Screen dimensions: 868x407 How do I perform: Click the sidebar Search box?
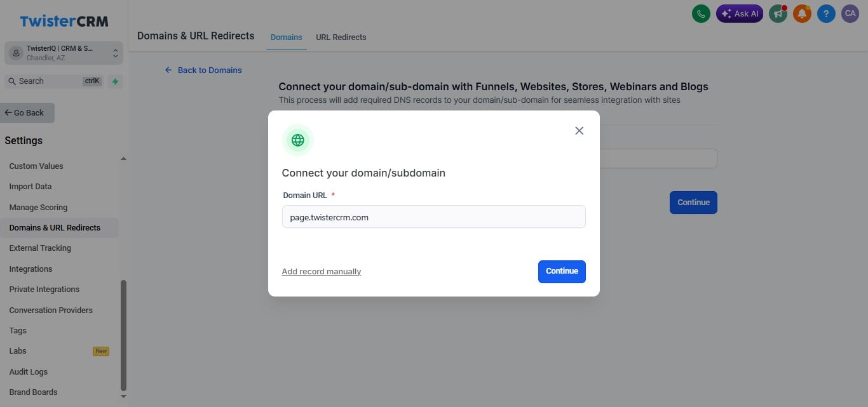coord(54,81)
